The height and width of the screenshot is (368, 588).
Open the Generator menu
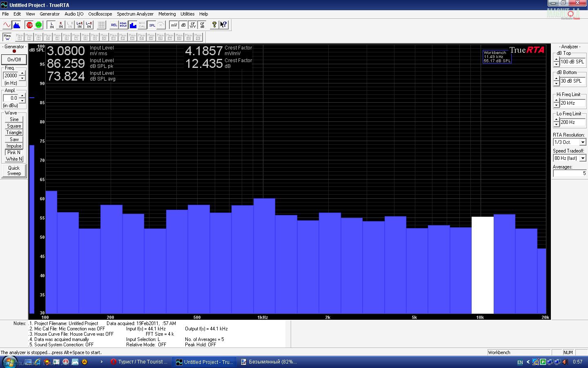tap(50, 14)
